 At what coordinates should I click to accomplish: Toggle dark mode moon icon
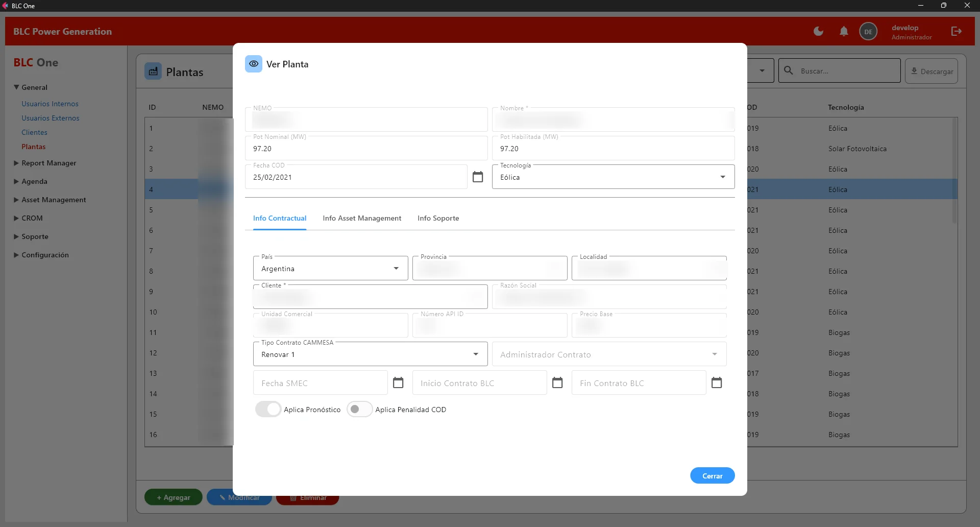click(818, 31)
